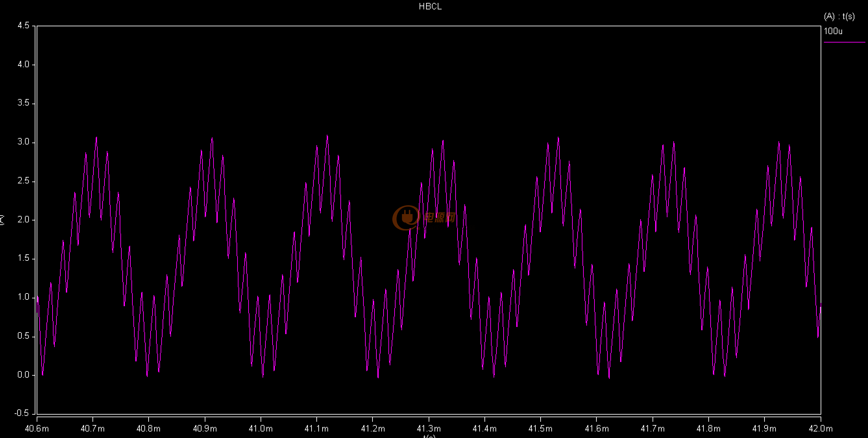The width and height of the screenshot is (868, 438).
Task: Click the 0.5 y-axis tick label
Action: (24, 336)
